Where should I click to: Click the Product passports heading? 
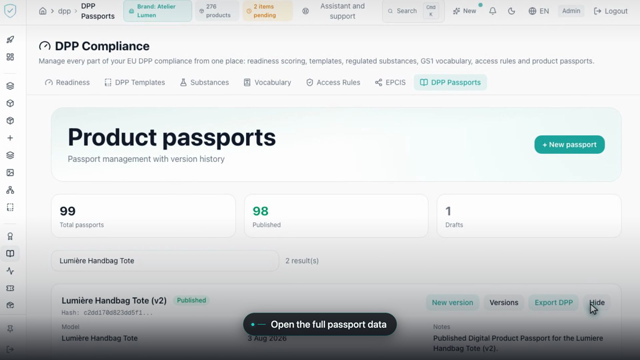click(x=172, y=137)
